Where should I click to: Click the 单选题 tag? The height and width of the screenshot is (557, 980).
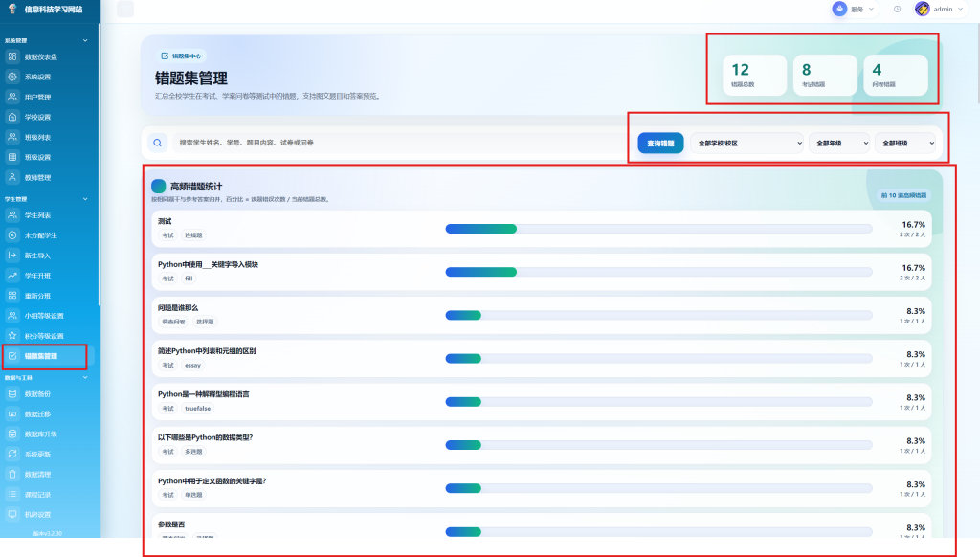click(193, 495)
